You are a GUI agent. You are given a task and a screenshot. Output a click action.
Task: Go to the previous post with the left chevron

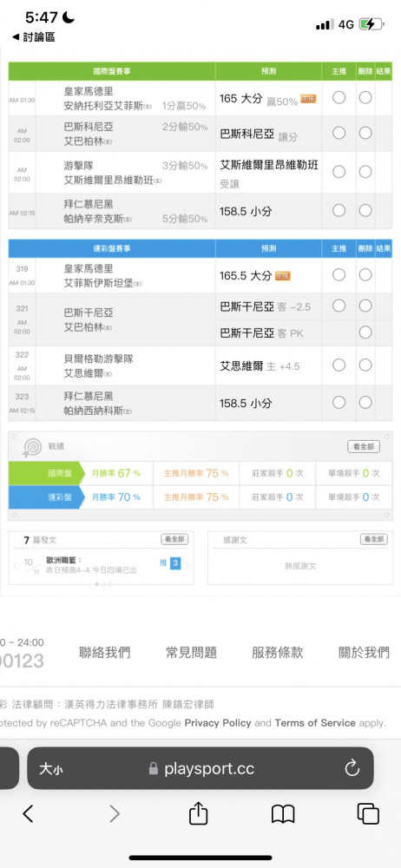pos(15,566)
